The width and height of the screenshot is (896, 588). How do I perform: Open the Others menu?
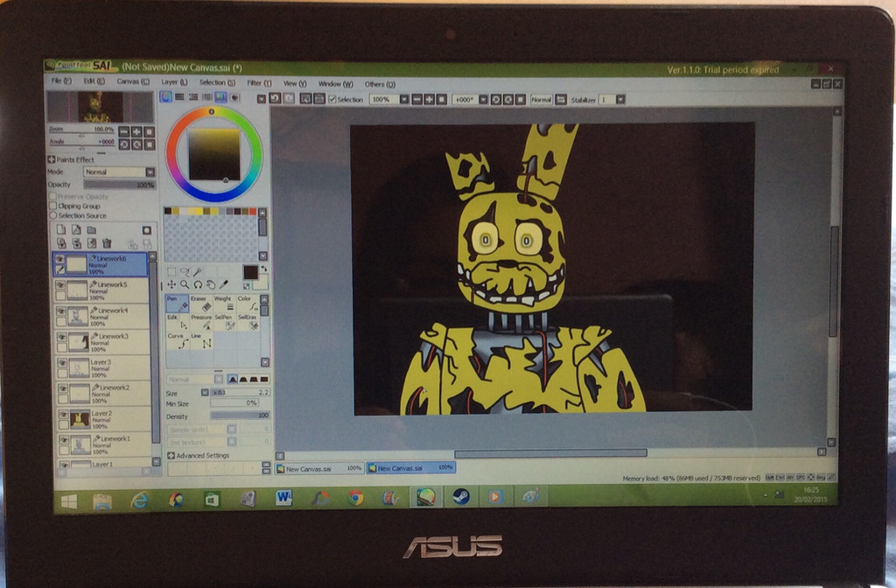[x=380, y=84]
